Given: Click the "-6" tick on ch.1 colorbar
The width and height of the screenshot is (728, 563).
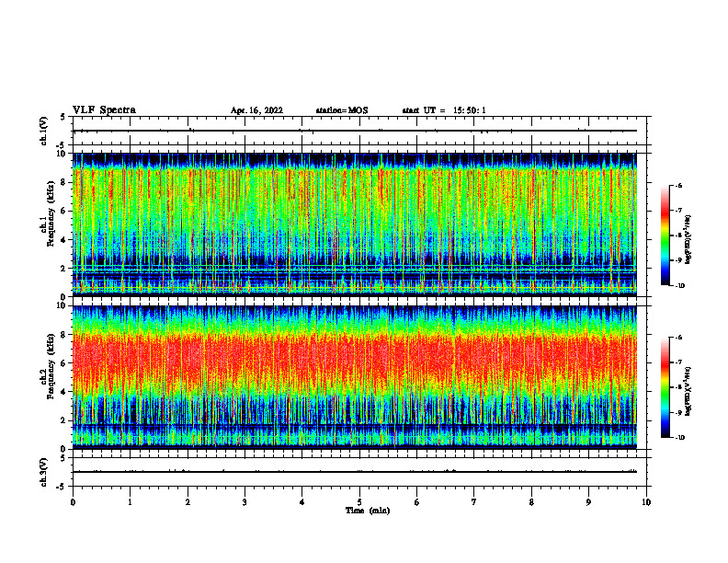Looking at the screenshot, I should tap(678, 186).
